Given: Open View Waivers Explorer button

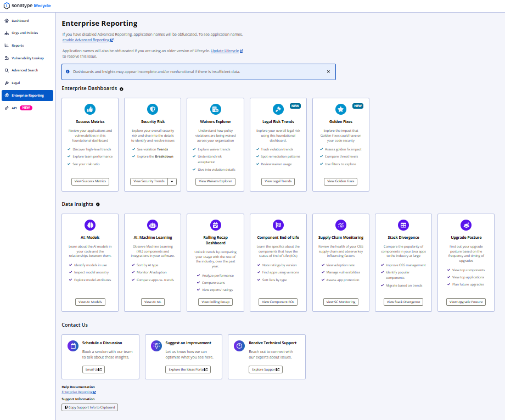Looking at the screenshot, I should [x=216, y=182].
